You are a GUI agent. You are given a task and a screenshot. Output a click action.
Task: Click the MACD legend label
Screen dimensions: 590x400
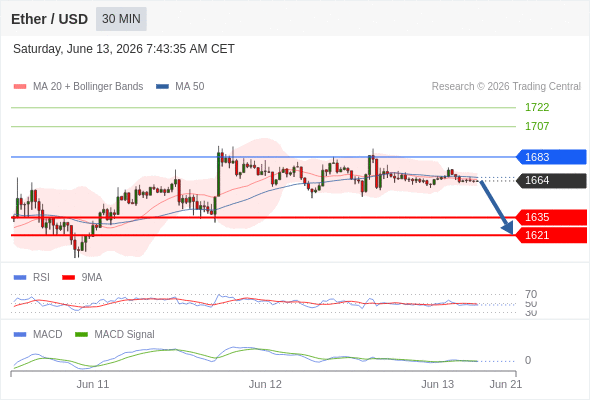pos(47,335)
